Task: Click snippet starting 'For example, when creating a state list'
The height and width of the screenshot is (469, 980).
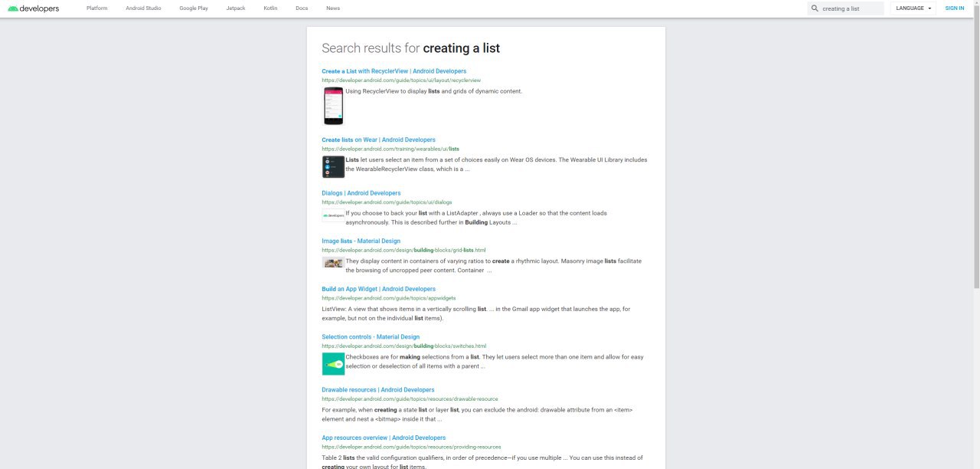Action: (477, 415)
